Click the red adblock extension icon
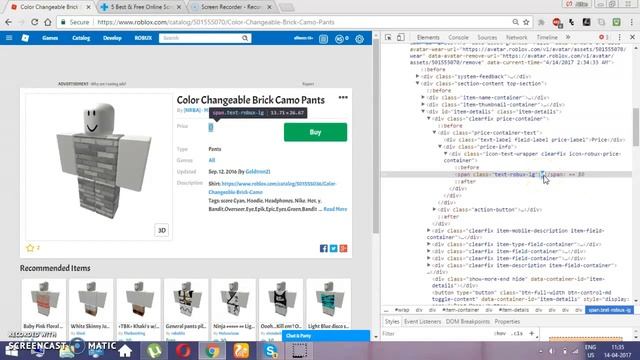Screen dimensions: 640x360 [x=556, y=22]
